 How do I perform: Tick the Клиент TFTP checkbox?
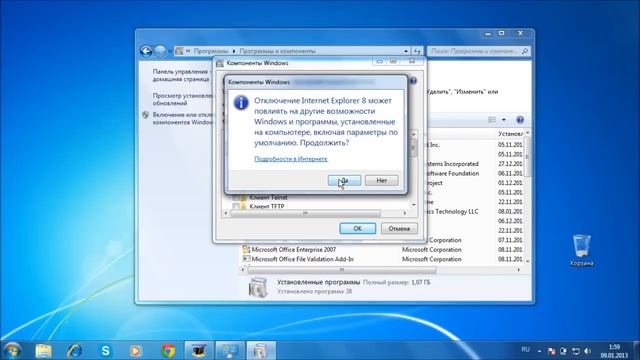[236, 207]
